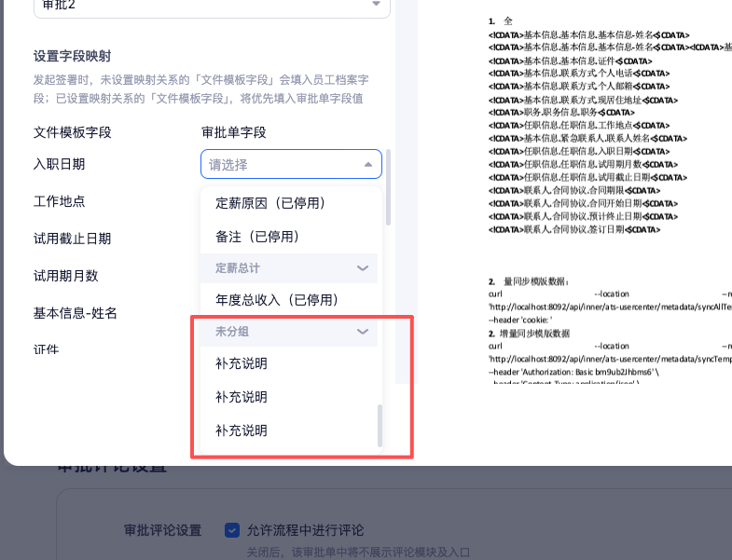Click the 工作地点 template field label
The height and width of the screenshot is (560, 732).
coord(60,201)
